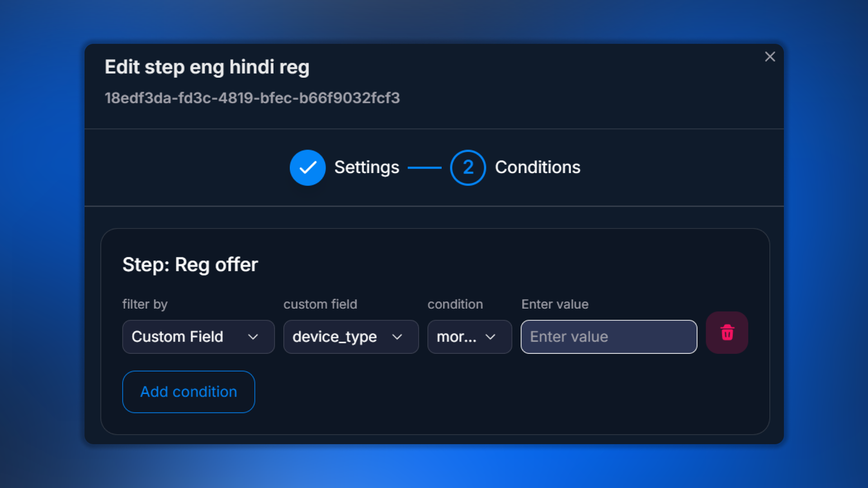This screenshot has width=868, height=488.
Task: Focus the Enter value input field
Action: click(x=609, y=337)
